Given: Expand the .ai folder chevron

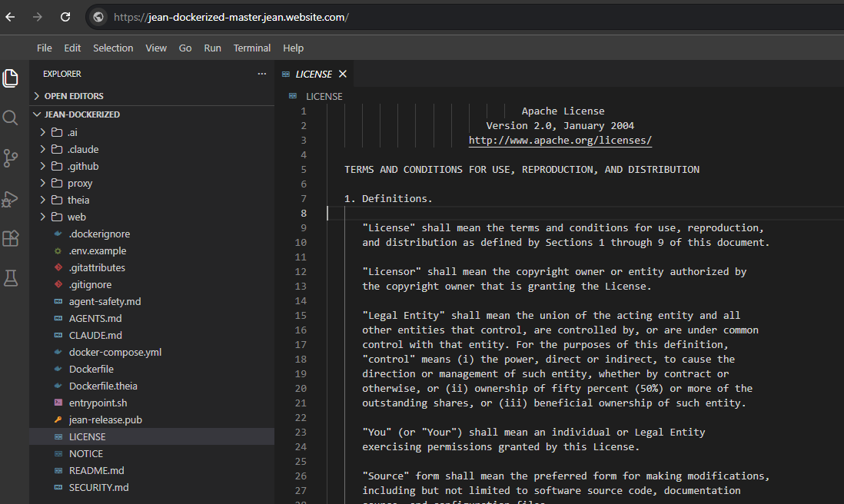Looking at the screenshot, I should pyautogui.click(x=42, y=132).
